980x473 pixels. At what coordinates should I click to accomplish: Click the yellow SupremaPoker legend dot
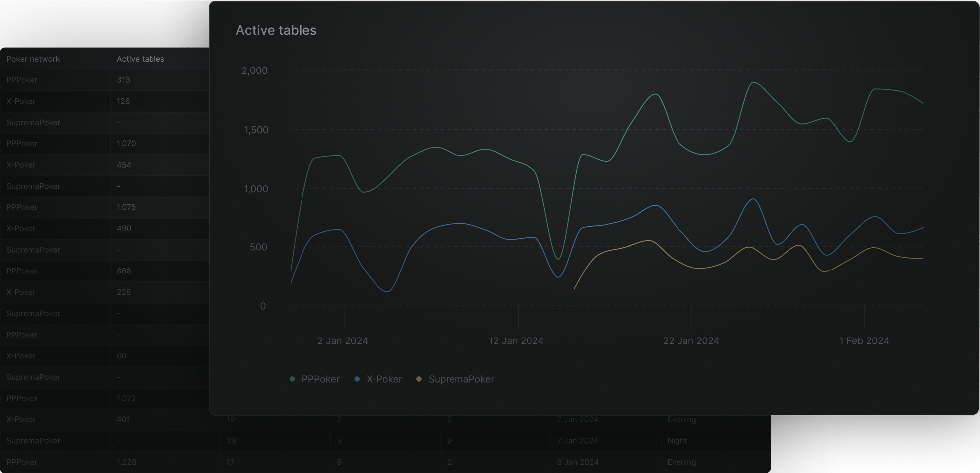[419, 379]
